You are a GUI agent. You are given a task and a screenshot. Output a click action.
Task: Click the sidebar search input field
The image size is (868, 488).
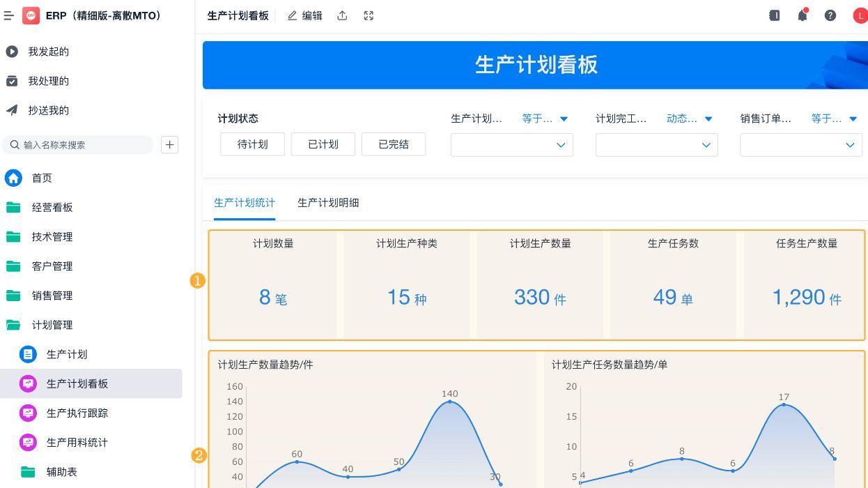[x=77, y=144]
